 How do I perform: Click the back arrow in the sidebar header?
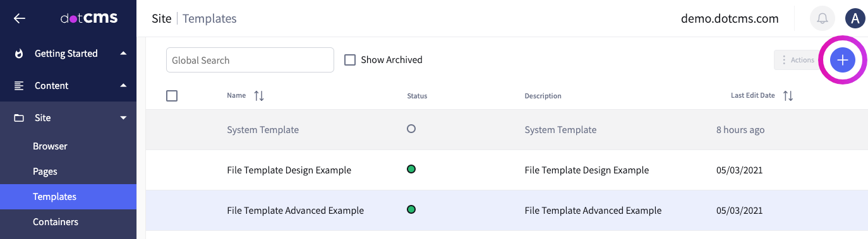click(20, 18)
